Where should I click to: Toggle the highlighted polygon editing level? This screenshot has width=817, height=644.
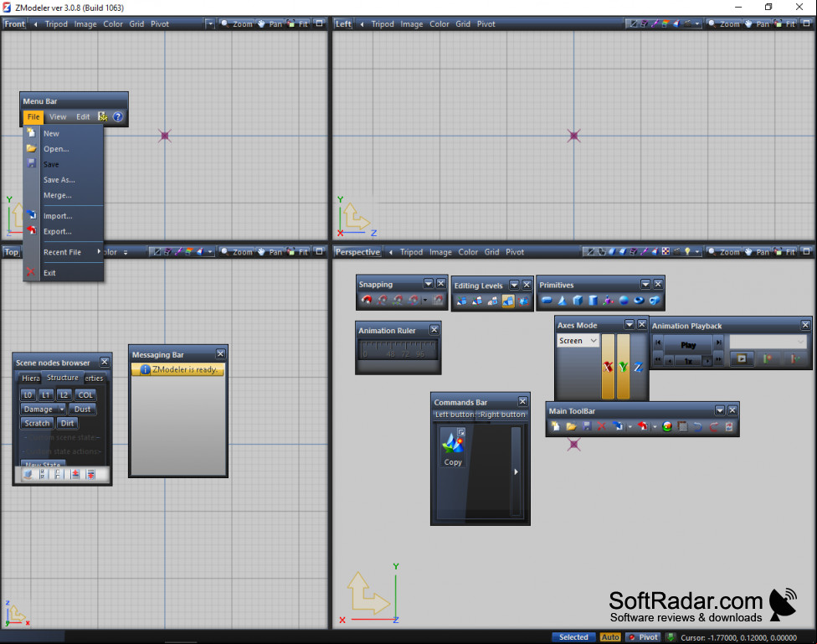pos(508,301)
